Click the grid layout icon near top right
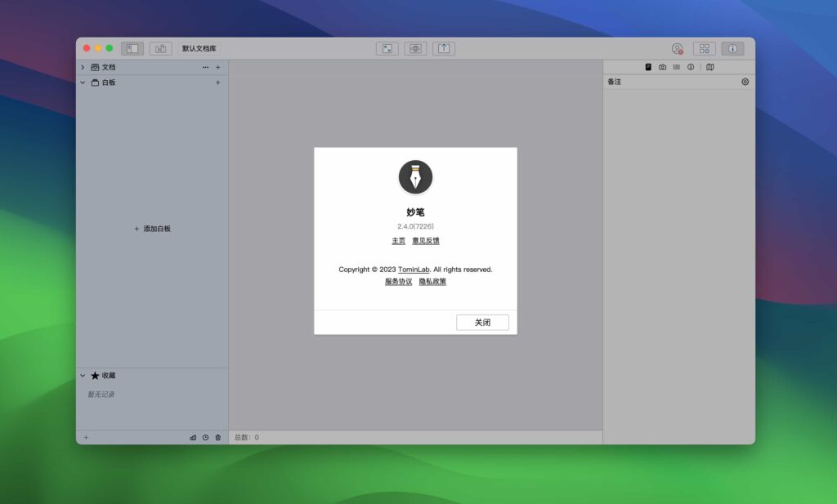The height and width of the screenshot is (504, 837). [x=704, y=48]
